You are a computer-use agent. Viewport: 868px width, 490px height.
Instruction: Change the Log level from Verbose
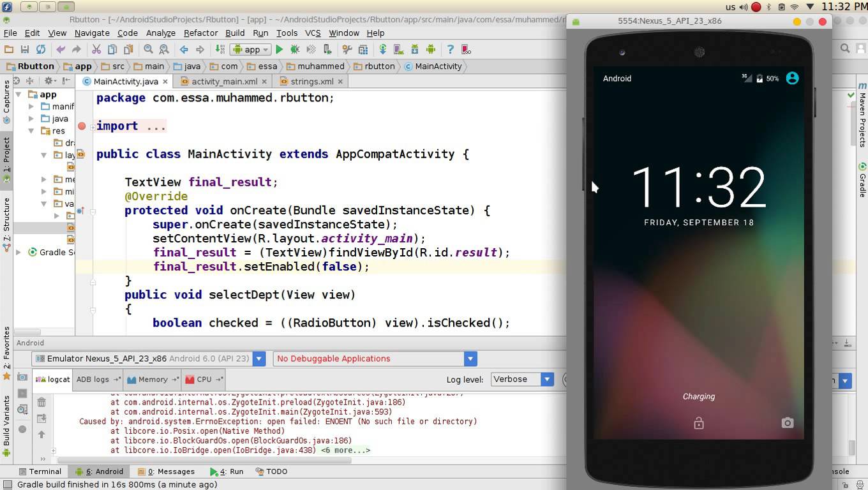pos(521,379)
